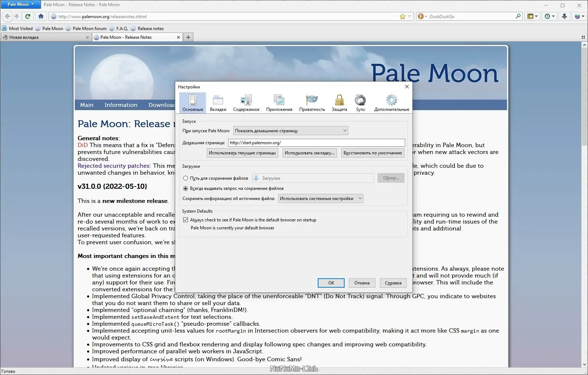Expand the Использовать системные настройки dropdown
Viewport: 588px width, 375px height.
click(321, 199)
